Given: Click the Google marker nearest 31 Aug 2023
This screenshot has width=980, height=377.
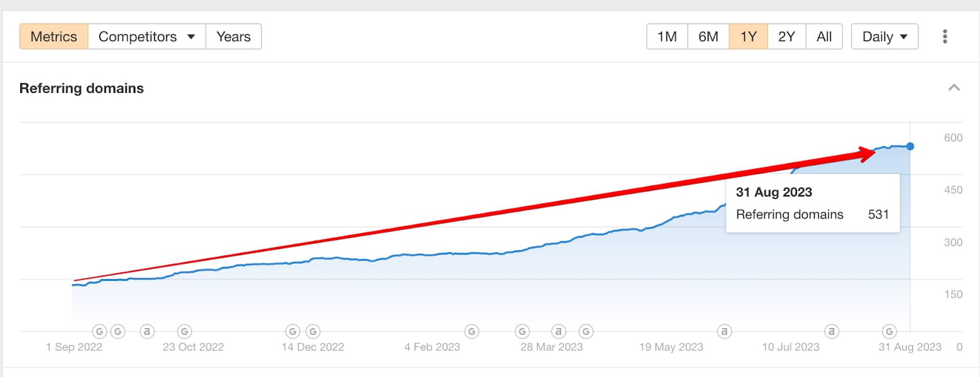Looking at the screenshot, I should pyautogui.click(x=889, y=332).
